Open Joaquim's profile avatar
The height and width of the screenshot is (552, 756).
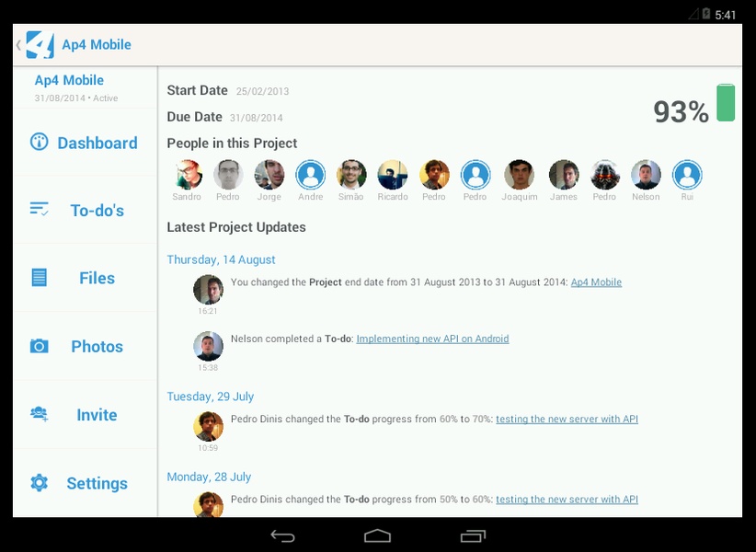coord(520,175)
